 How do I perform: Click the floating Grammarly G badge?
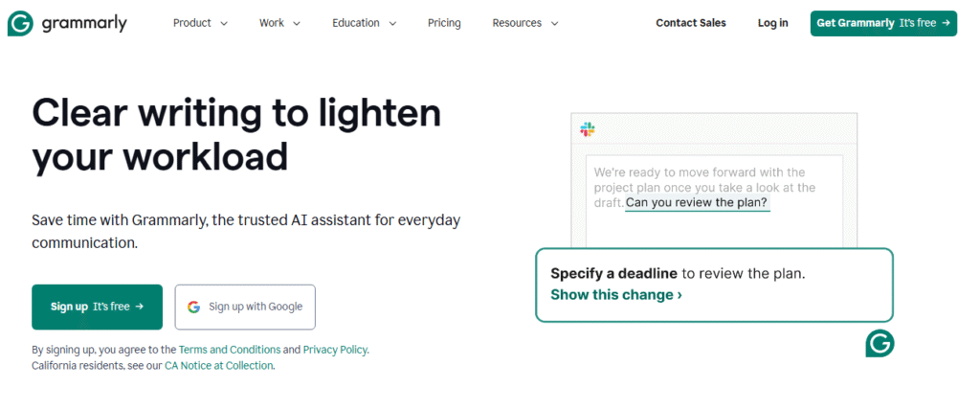click(880, 343)
